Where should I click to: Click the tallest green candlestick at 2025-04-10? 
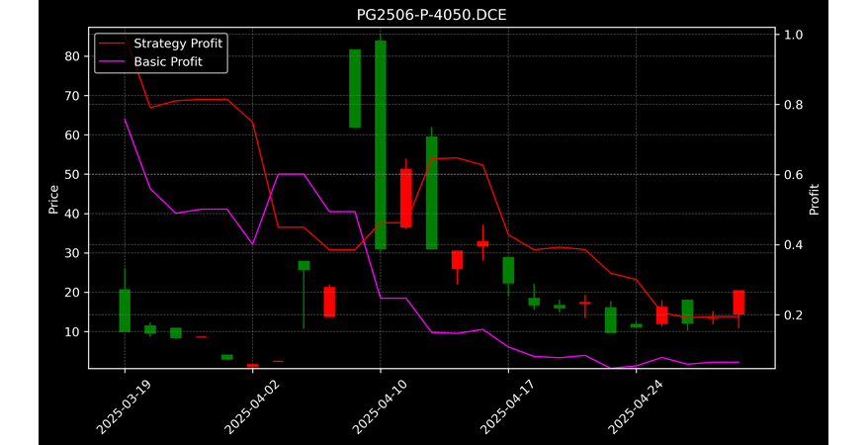381,145
